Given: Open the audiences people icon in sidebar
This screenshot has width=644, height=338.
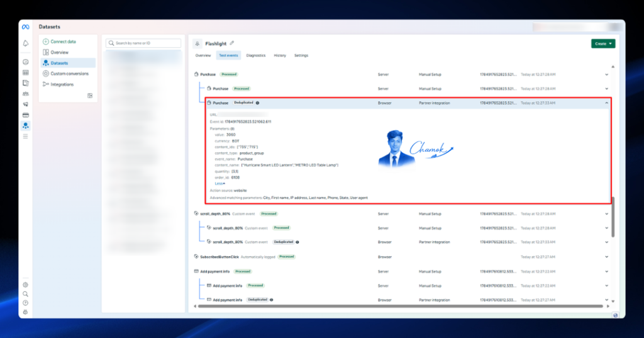Looking at the screenshot, I should click(x=25, y=94).
